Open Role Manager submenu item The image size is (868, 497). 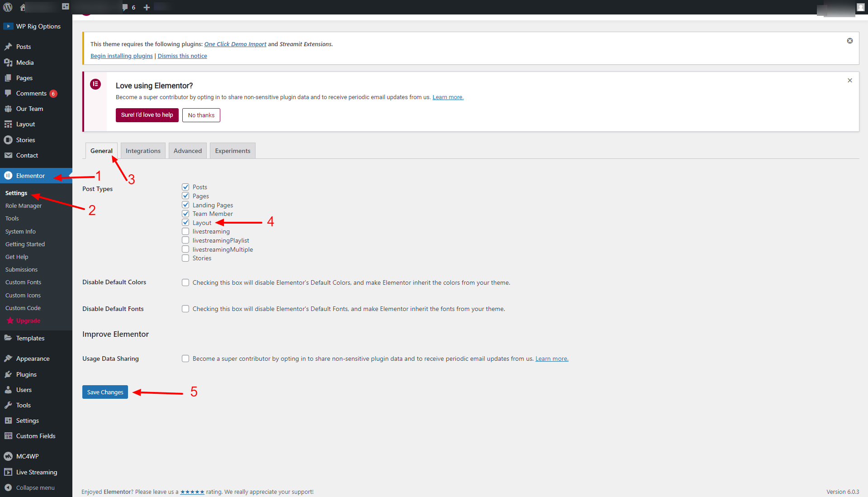pos(24,205)
